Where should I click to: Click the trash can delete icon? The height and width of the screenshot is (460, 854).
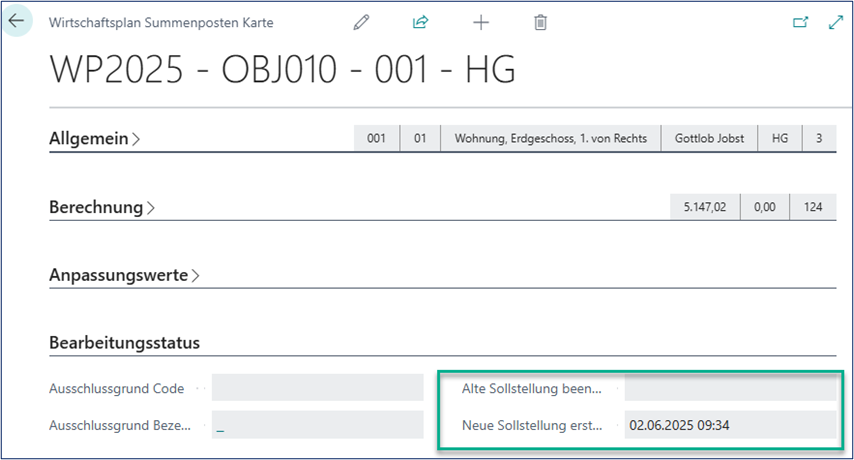pyautogui.click(x=540, y=22)
